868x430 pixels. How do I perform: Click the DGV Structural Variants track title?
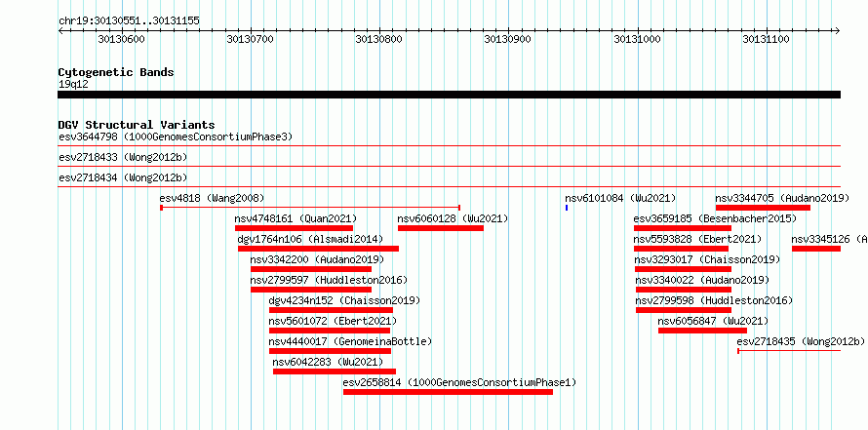(x=137, y=125)
